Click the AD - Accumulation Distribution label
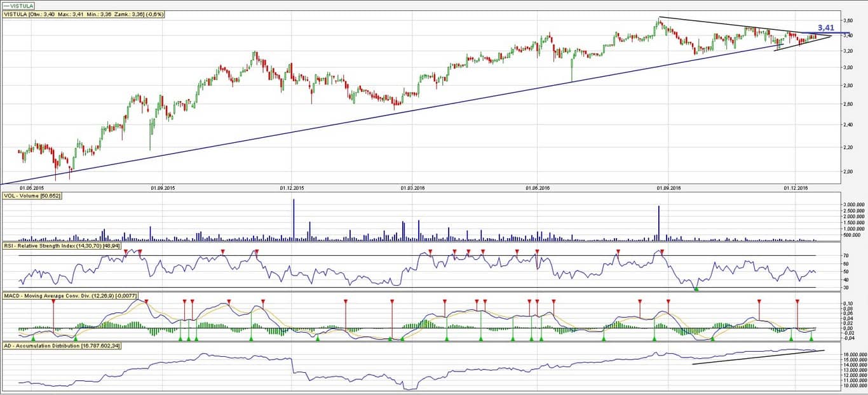Viewport: 868px width, 395px height. 60,346
